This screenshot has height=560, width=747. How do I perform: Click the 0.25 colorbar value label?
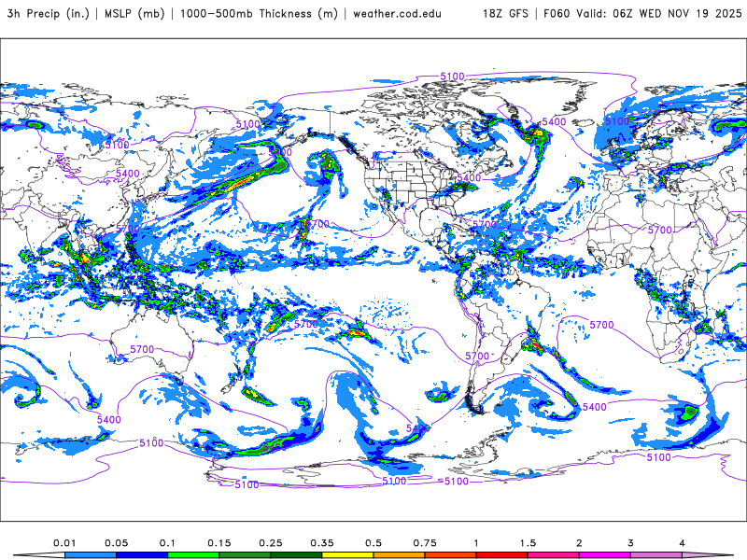pos(271,543)
